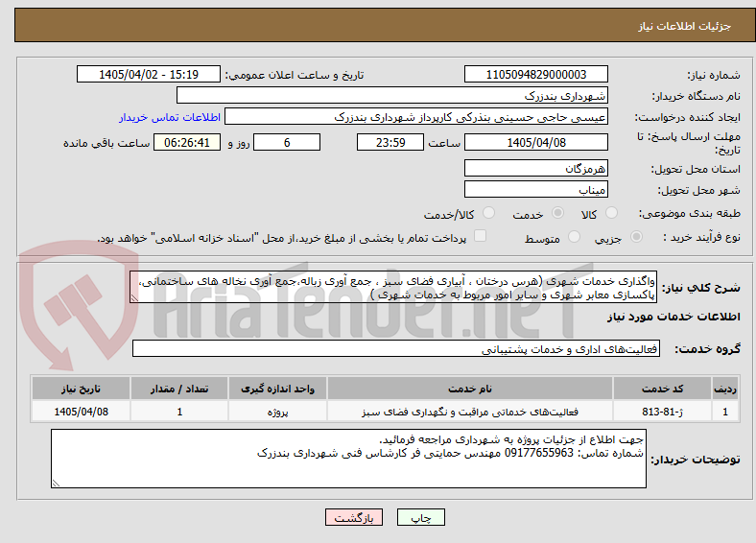Image resolution: width=756 pixels, height=543 pixels.
Task: Select the متوسط purchase type radio
Action: 574,236
